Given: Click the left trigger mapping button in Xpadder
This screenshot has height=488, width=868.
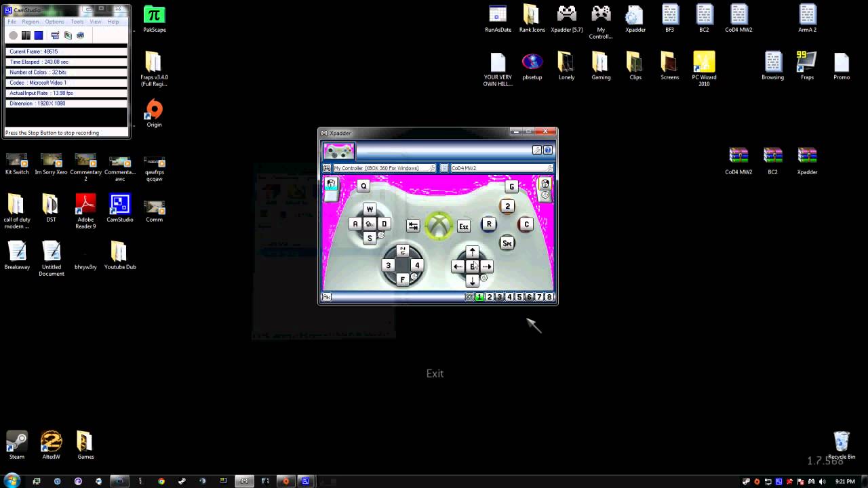Looking at the screenshot, I should (331, 183).
